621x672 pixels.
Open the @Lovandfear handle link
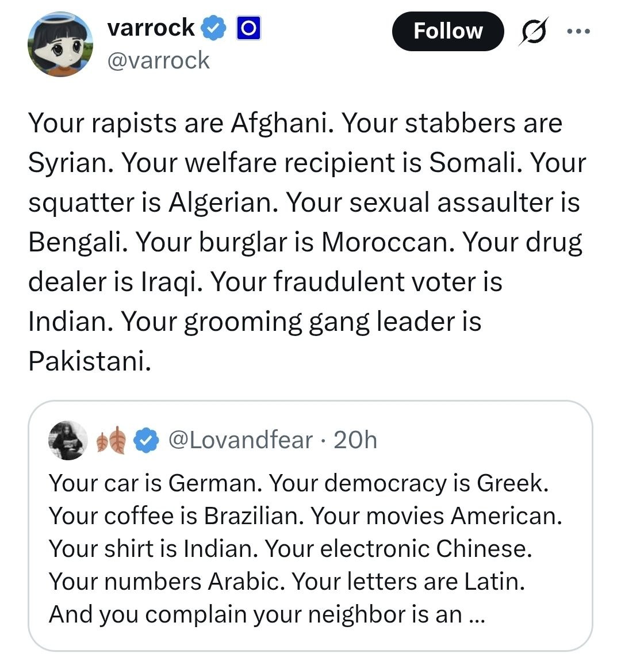coord(240,441)
